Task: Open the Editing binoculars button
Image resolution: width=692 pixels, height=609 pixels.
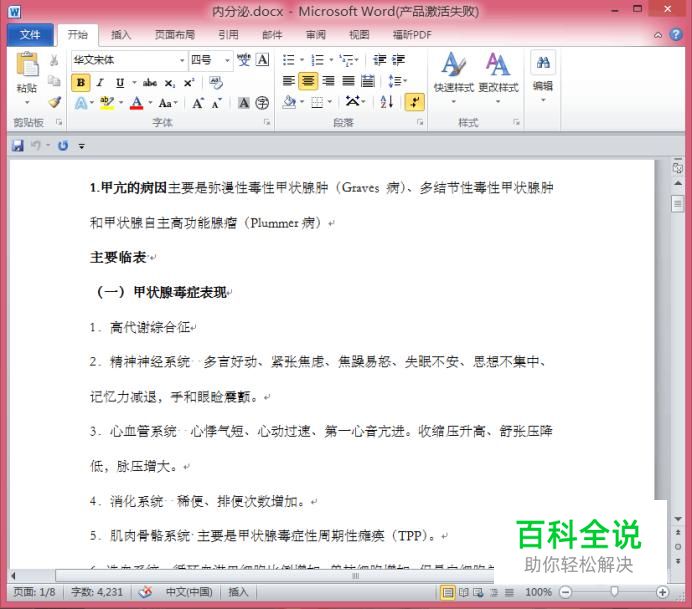Action: tap(543, 76)
